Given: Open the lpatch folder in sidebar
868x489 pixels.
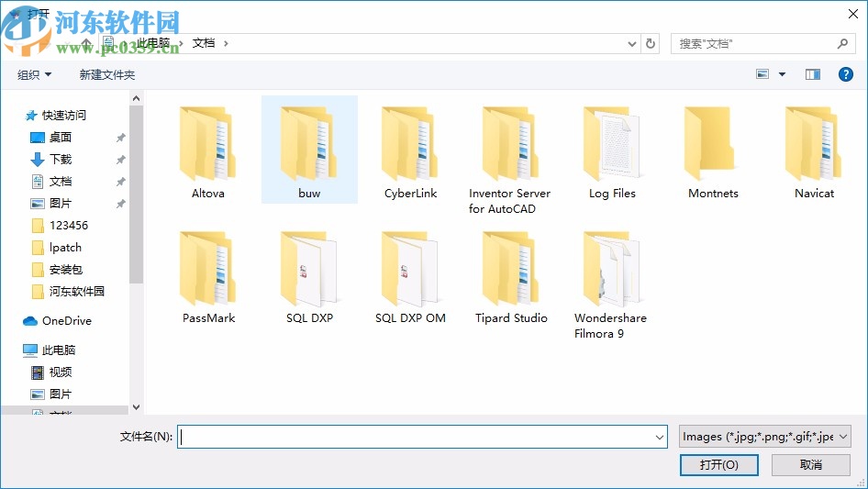Looking at the screenshot, I should point(57,248).
